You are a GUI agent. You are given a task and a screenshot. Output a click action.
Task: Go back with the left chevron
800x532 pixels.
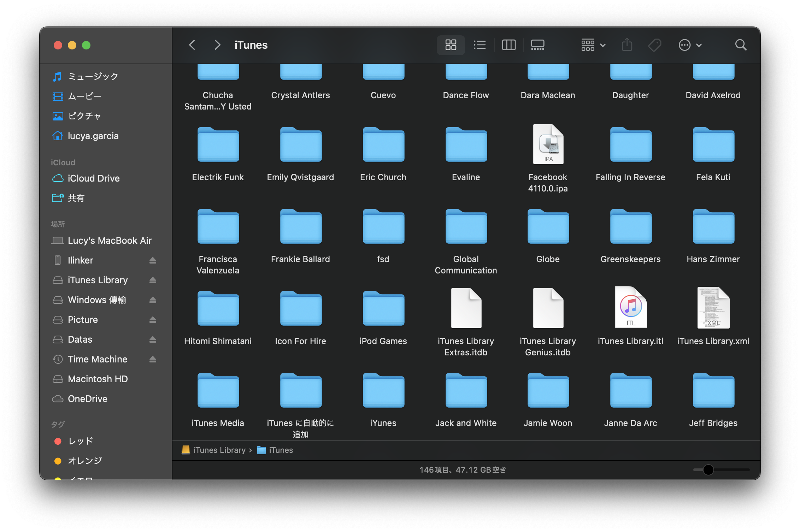coord(192,45)
